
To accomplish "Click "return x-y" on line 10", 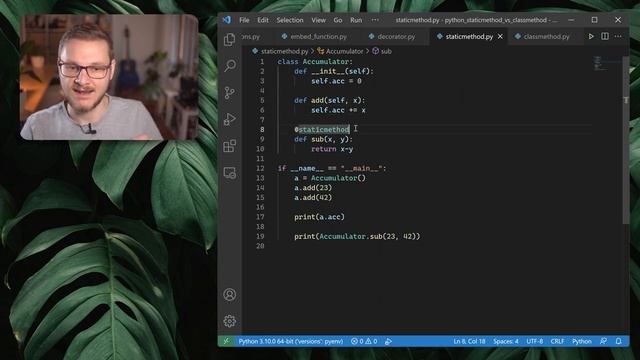I will (x=332, y=149).
